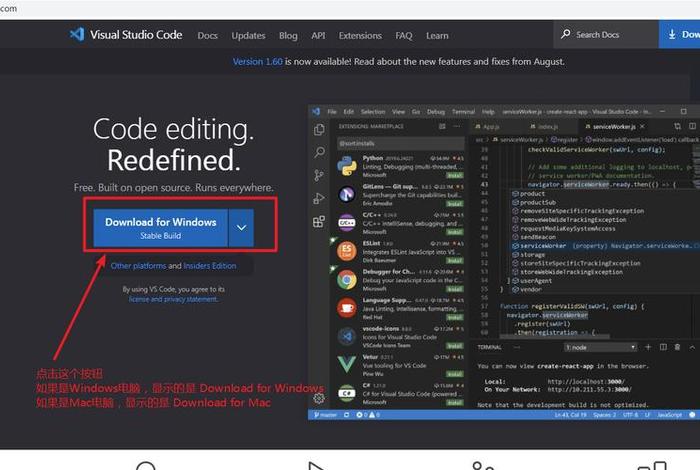
Task: Open the Selection menu
Action: 373,112
